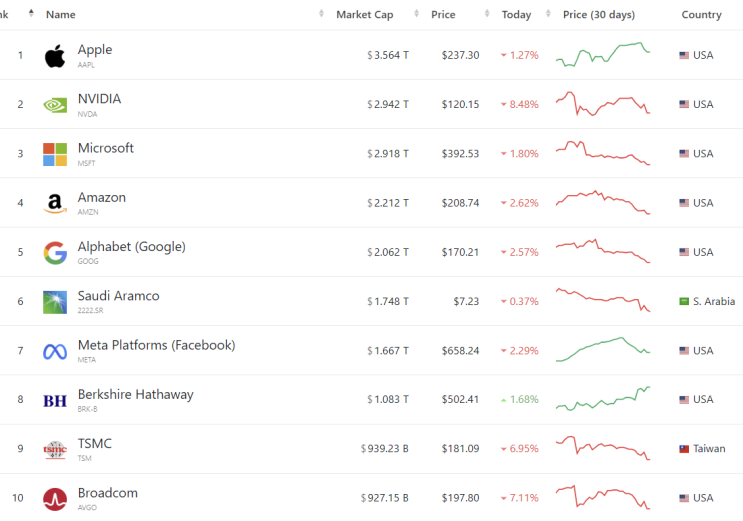
Task: Click the Apple company logo icon
Action: [55, 56]
